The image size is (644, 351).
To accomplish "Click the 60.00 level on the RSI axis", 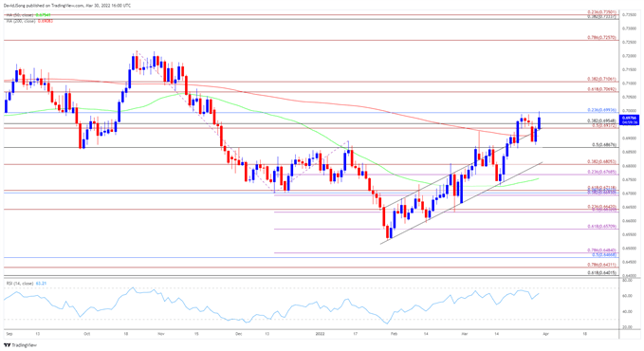I will tap(627, 296).
